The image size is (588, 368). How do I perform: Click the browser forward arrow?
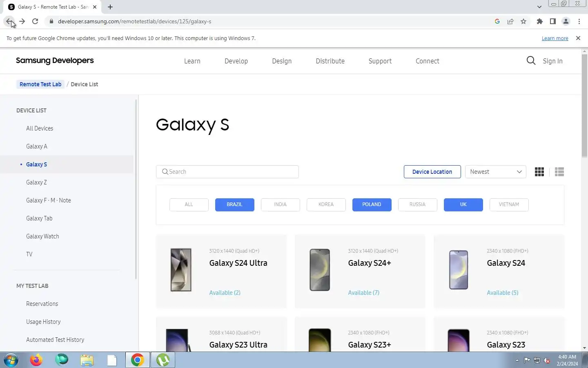pos(22,21)
